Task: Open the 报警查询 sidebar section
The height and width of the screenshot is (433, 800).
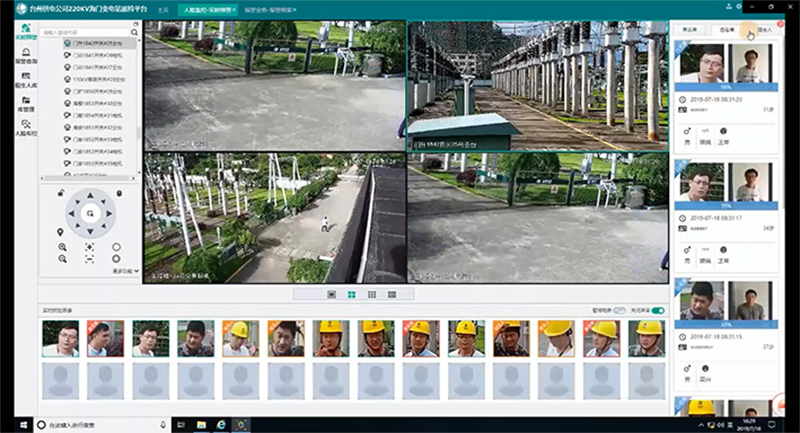Action: [26, 56]
